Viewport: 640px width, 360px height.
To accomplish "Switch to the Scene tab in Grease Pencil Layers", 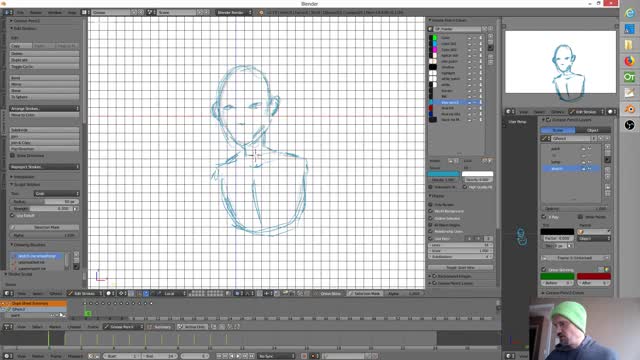I will pyautogui.click(x=558, y=130).
